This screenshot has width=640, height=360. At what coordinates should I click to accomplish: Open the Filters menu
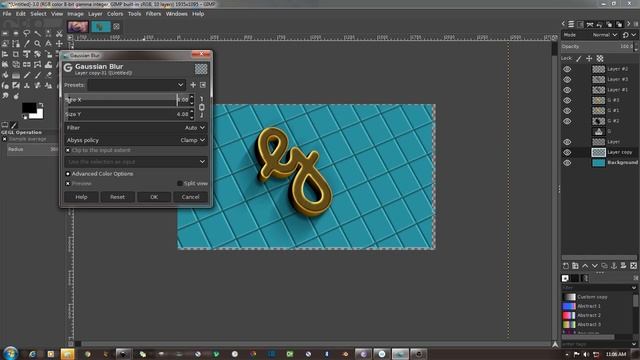click(153, 14)
